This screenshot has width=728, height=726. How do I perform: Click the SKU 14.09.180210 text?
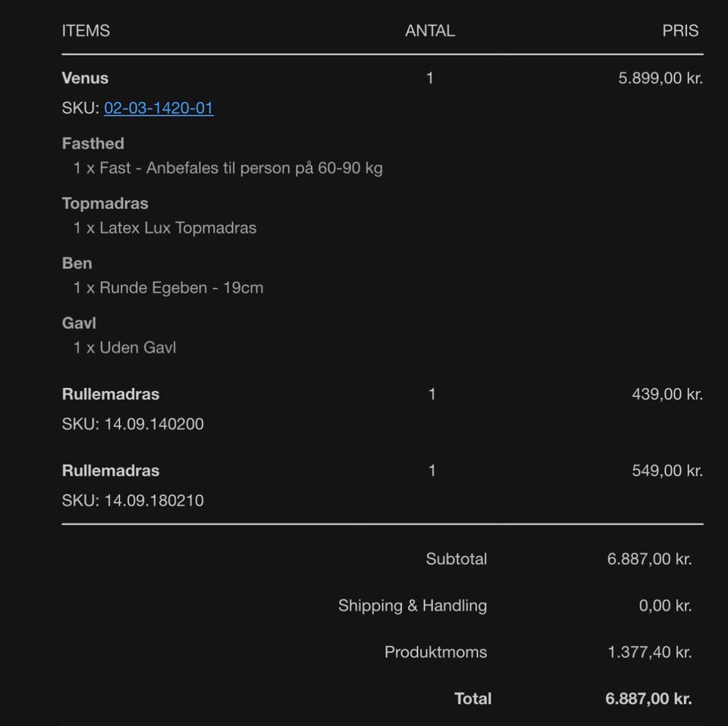(133, 501)
